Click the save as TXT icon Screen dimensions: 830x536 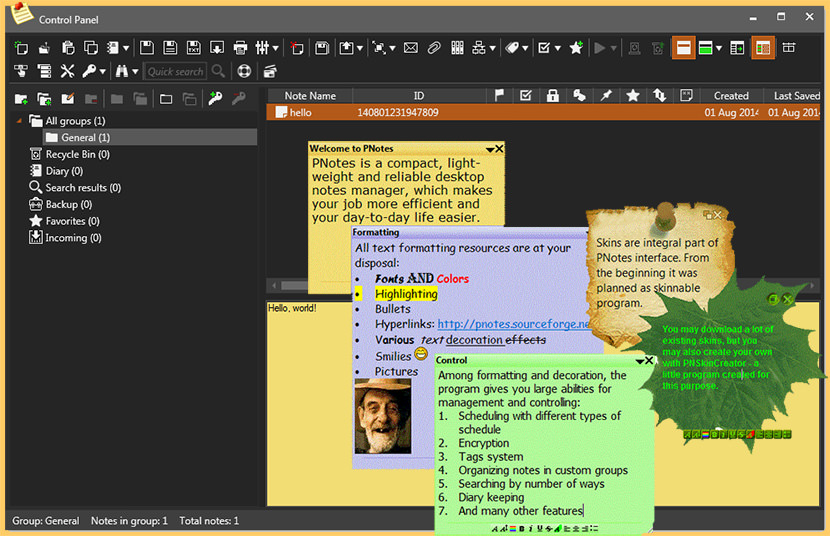[194, 48]
